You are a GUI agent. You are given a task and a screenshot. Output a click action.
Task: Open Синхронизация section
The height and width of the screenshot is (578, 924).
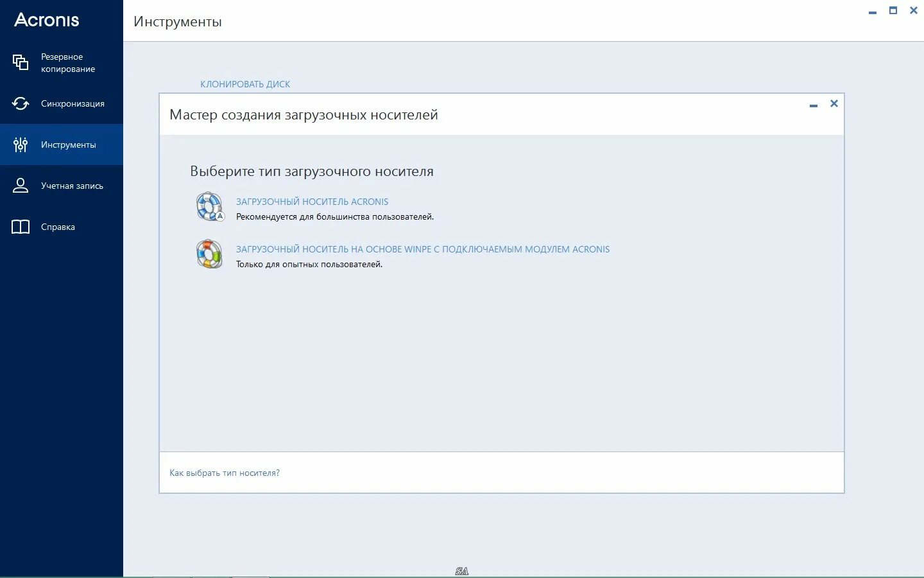[62, 103]
